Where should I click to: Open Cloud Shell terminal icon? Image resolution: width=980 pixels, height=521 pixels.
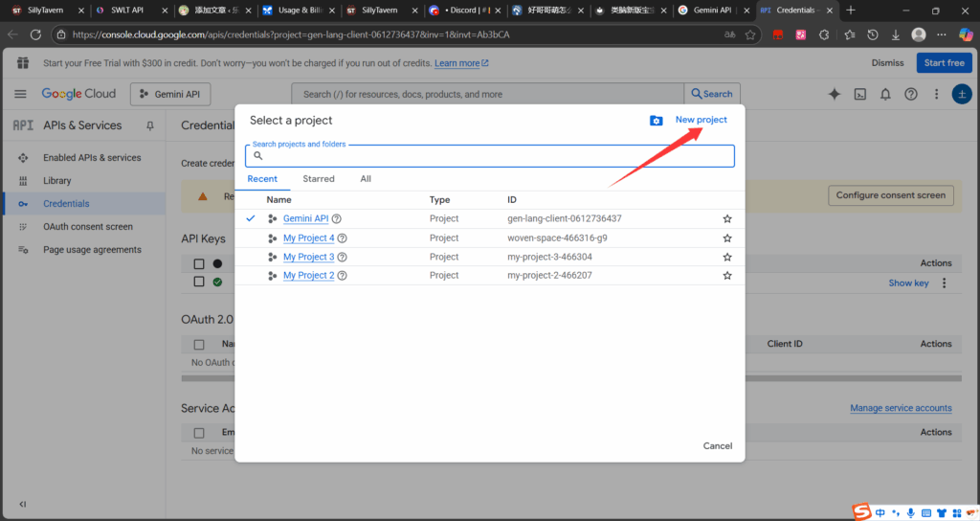860,94
